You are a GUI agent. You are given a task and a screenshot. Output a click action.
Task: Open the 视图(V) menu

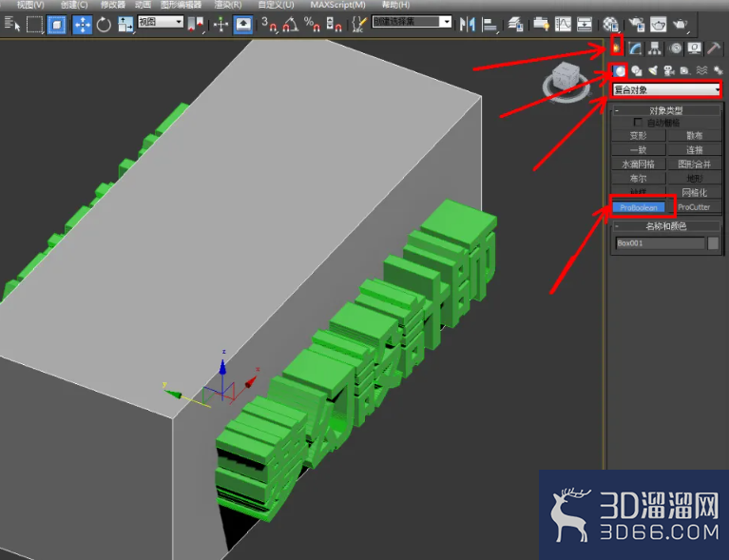[30, 5]
